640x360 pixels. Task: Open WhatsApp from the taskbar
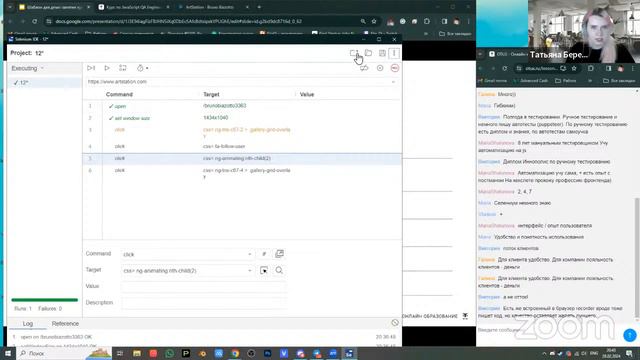click(169, 353)
